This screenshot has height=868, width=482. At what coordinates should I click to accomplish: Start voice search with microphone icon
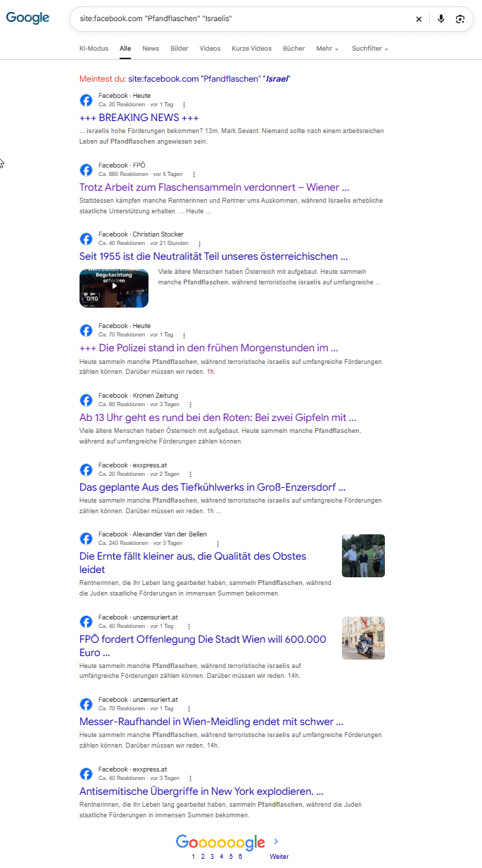pyautogui.click(x=441, y=19)
